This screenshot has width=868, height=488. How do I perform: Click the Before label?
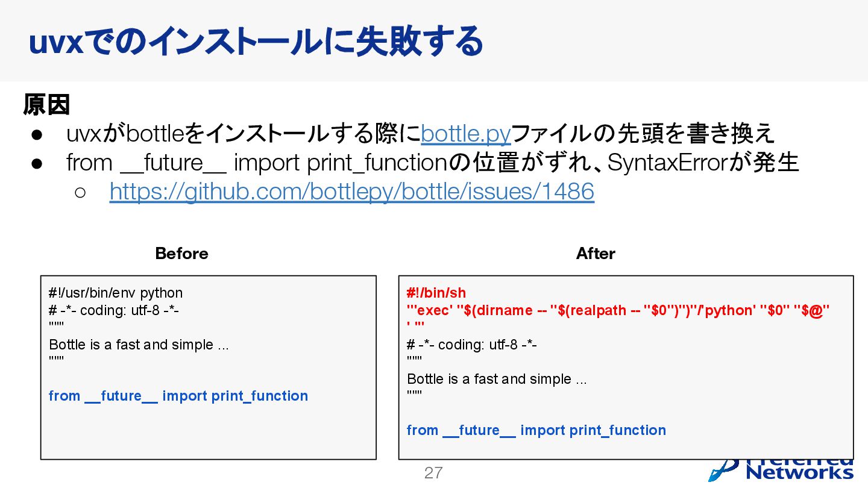point(181,253)
